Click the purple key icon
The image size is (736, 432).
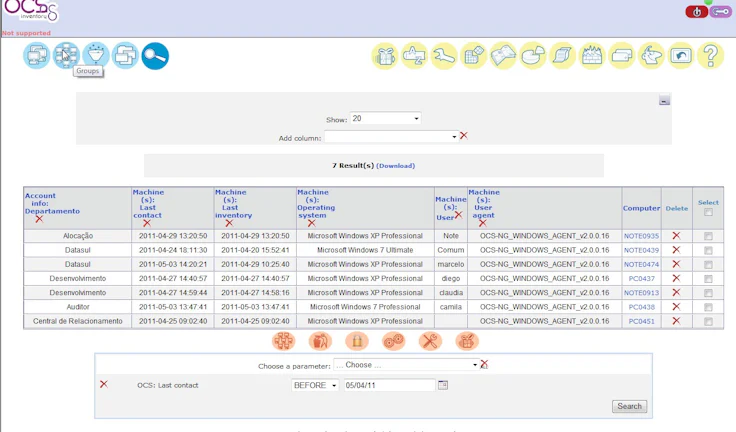(721, 11)
